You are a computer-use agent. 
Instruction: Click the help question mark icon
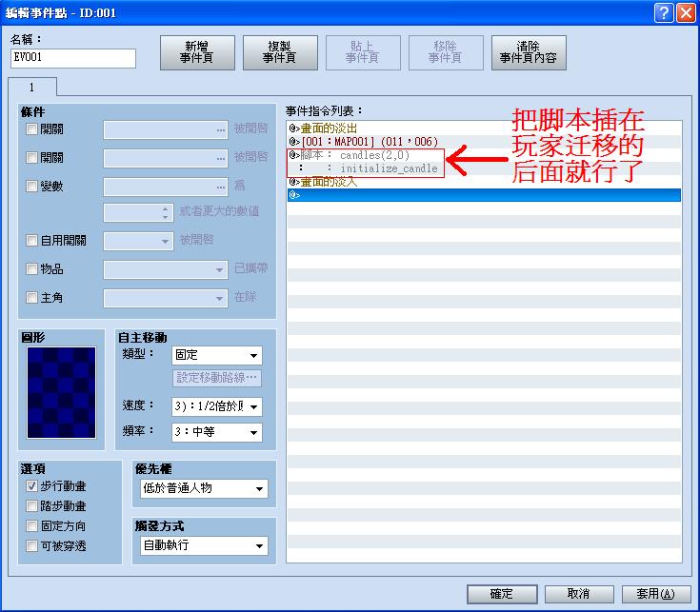tap(664, 13)
